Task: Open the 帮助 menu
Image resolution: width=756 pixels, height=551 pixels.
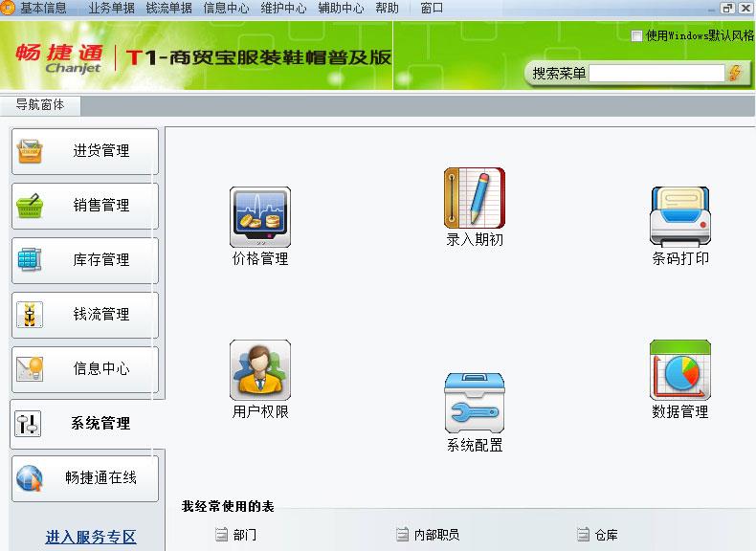Action: point(388,9)
